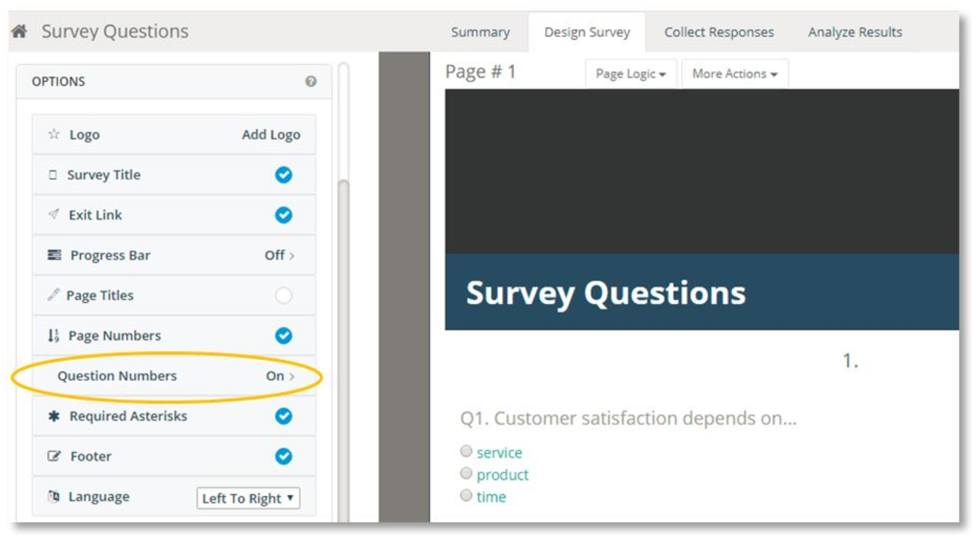Click the home icon beside Survey Questions

pos(19,31)
